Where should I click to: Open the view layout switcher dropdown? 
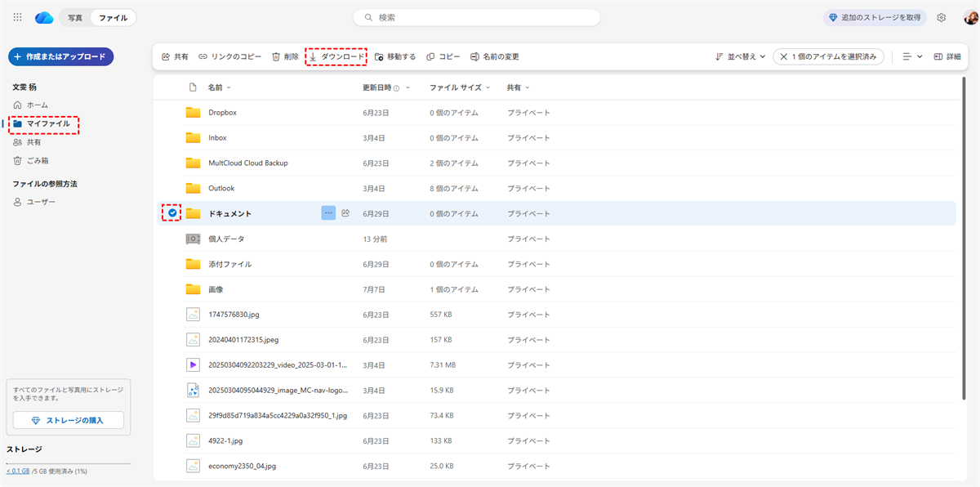[912, 56]
